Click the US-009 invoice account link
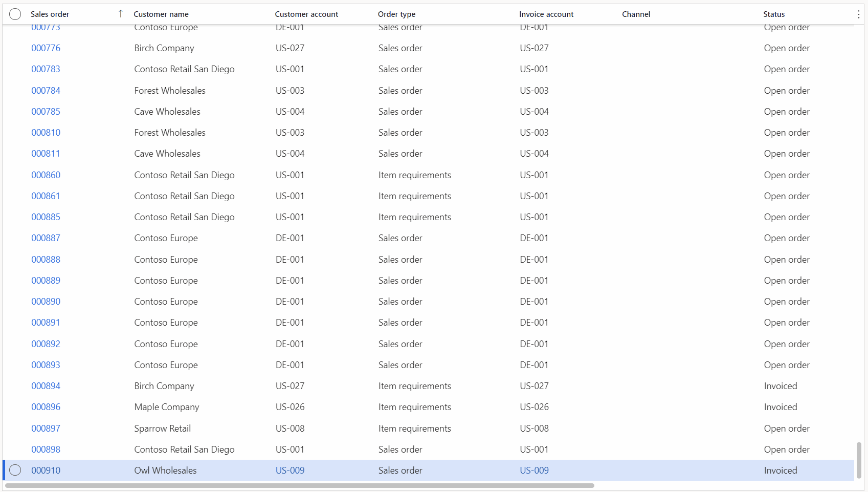Viewport: 868px width, 492px height. (533, 470)
